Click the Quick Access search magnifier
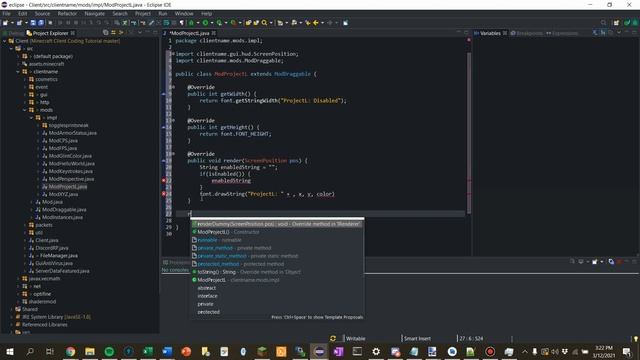Image resolution: width=640 pixels, height=360 pixels. (x=603, y=23)
